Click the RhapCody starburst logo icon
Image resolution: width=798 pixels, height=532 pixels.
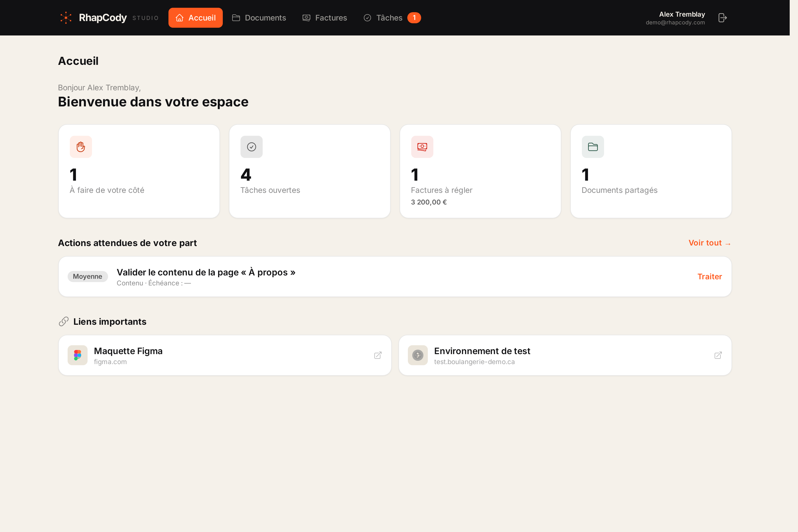point(66,18)
